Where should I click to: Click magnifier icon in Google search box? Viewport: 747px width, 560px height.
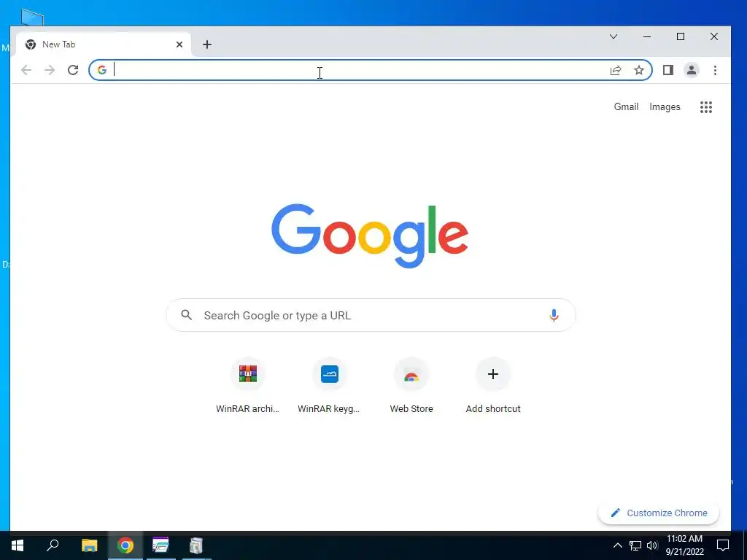pyautogui.click(x=187, y=315)
